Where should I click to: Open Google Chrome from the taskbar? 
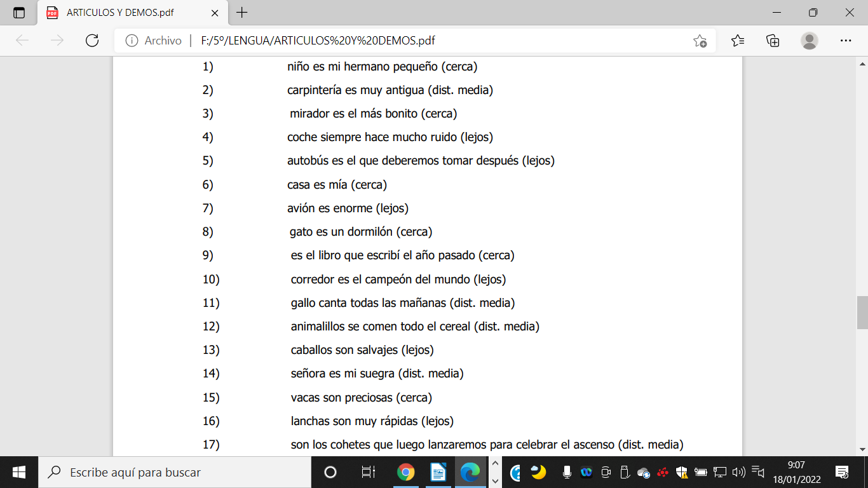[406, 472]
